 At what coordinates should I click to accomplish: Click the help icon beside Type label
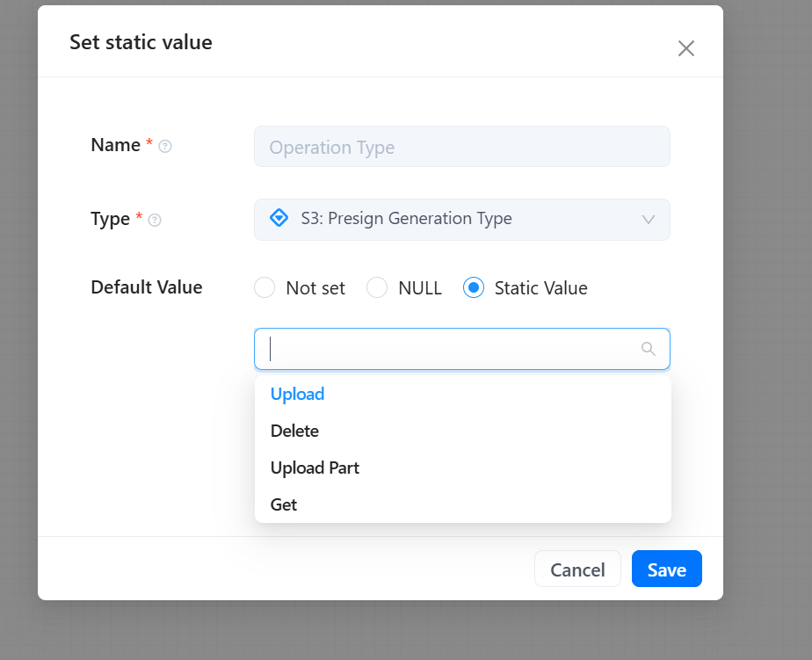[x=155, y=221]
